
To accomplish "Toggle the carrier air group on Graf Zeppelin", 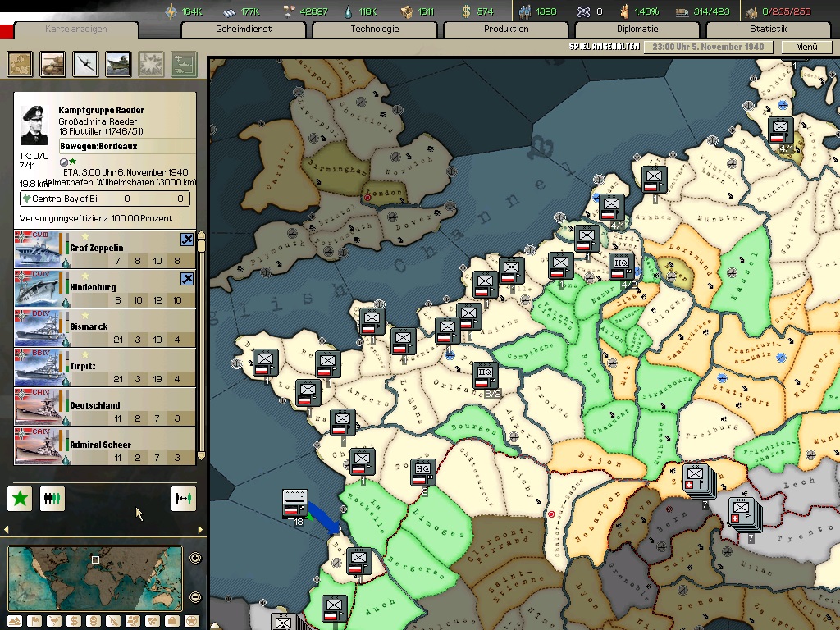I will (187, 240).
